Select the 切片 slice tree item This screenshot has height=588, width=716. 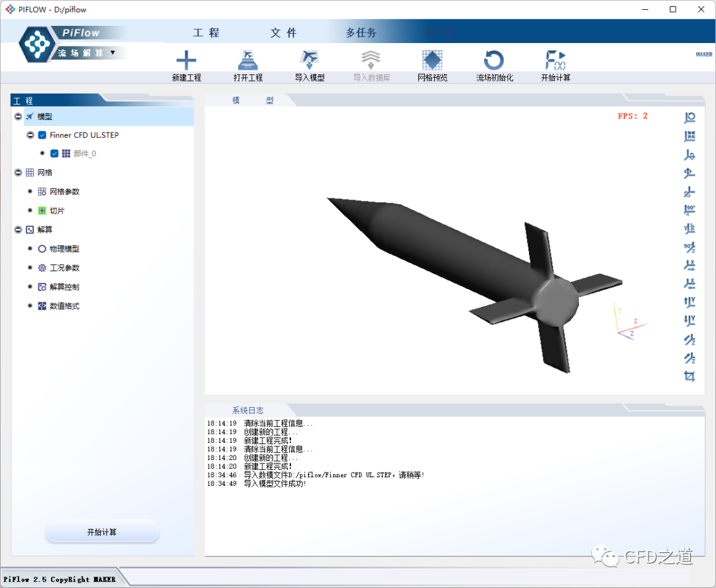coord(57,211)
